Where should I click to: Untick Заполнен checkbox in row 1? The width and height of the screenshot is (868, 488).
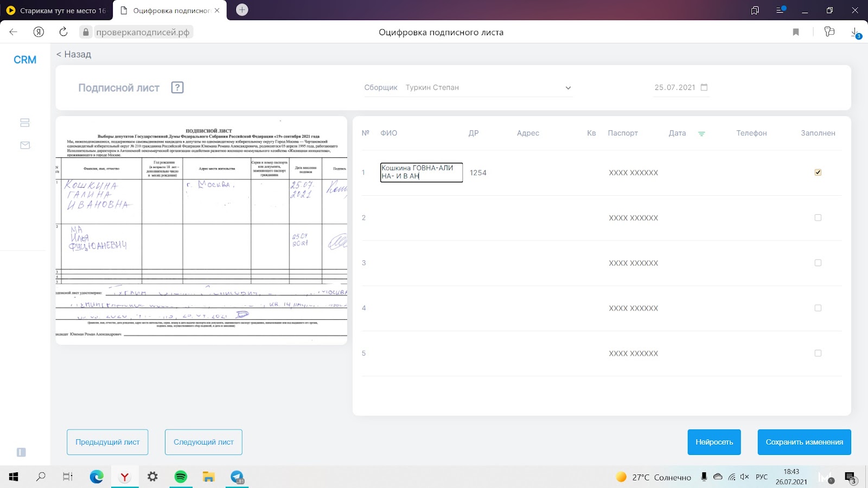click(818, 172)
